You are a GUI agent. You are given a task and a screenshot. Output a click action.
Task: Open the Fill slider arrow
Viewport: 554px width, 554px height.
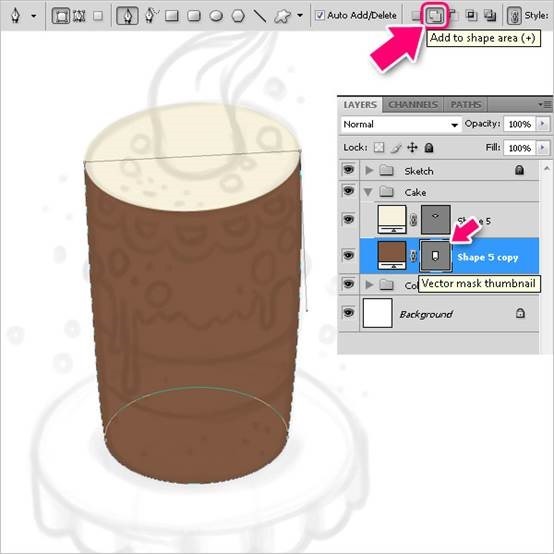coord(543,148)
